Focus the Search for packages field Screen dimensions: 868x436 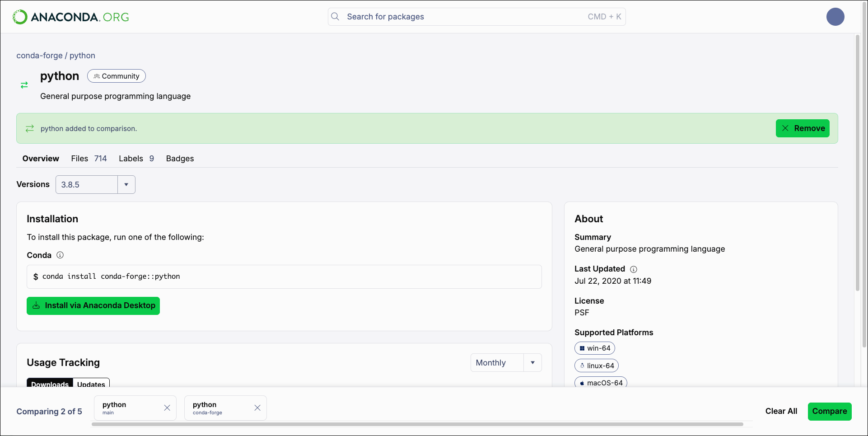point(476,17)
